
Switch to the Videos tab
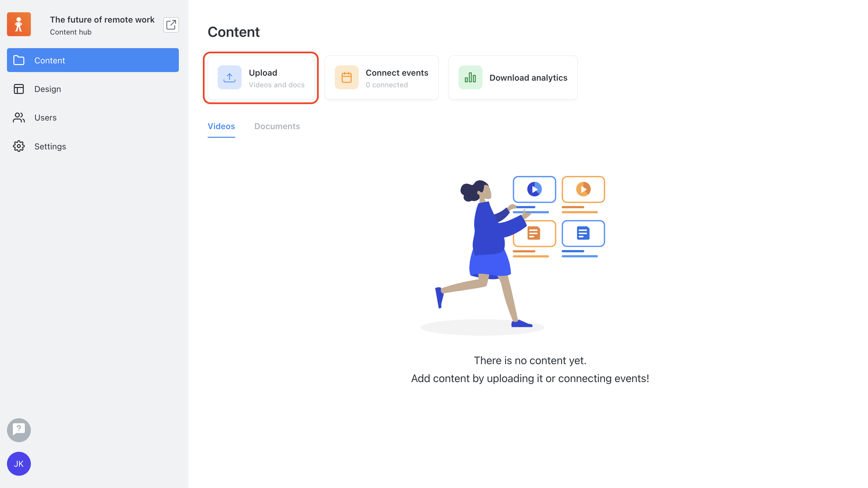click(x=221, y=126)
